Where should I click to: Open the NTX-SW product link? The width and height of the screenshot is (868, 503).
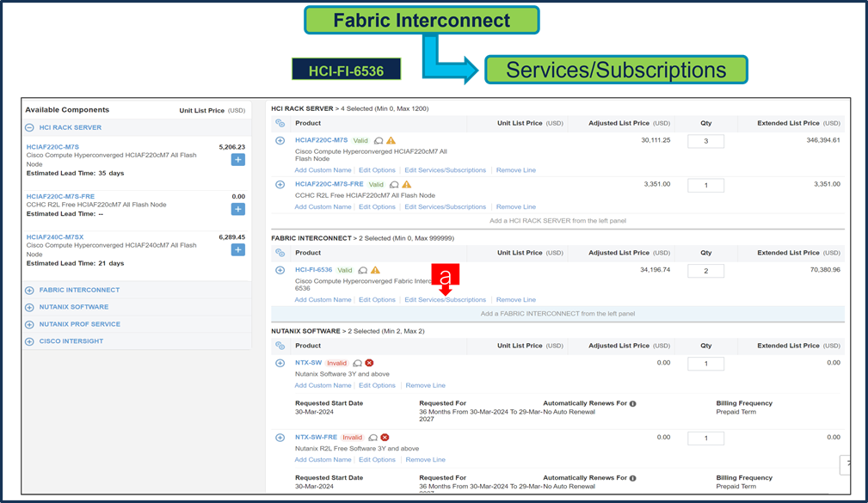(308, 363)
